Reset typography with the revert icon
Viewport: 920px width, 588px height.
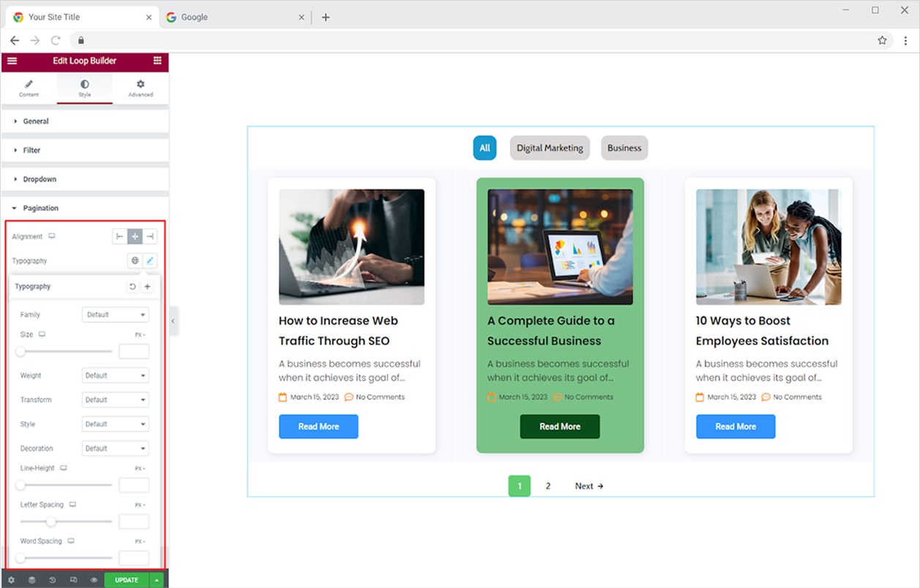[x=132, y=287]
